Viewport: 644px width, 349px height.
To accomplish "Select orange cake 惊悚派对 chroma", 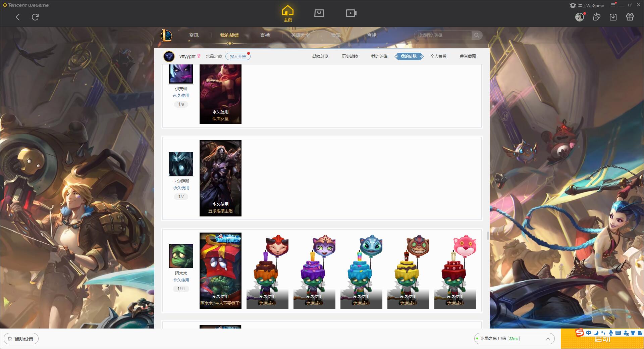I will pos(267,270).
